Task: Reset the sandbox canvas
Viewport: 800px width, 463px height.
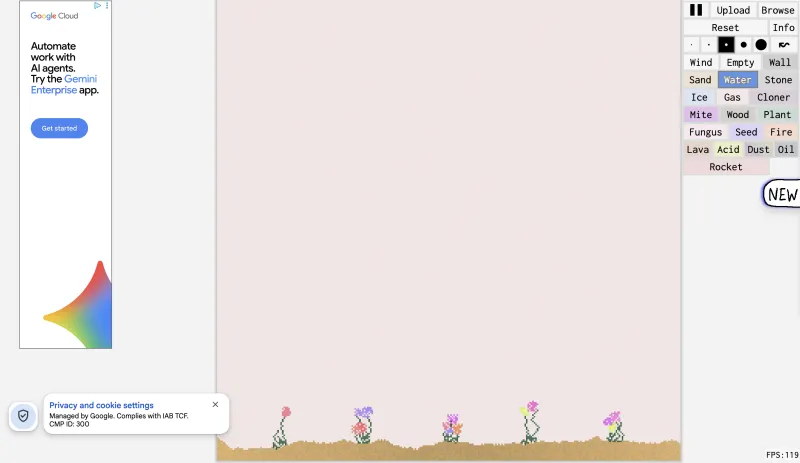Action: pos(725,28)
